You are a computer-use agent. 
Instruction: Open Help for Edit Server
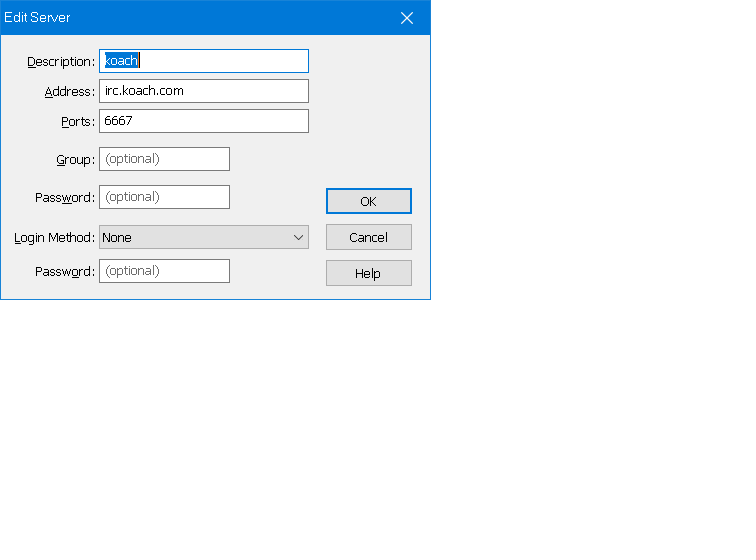(x=369, y=273)
